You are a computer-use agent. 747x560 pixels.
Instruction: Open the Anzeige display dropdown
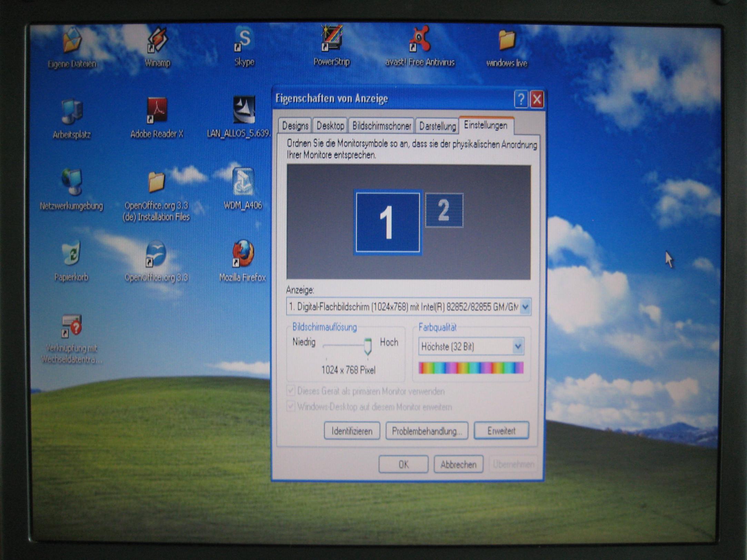pos(525,307)
